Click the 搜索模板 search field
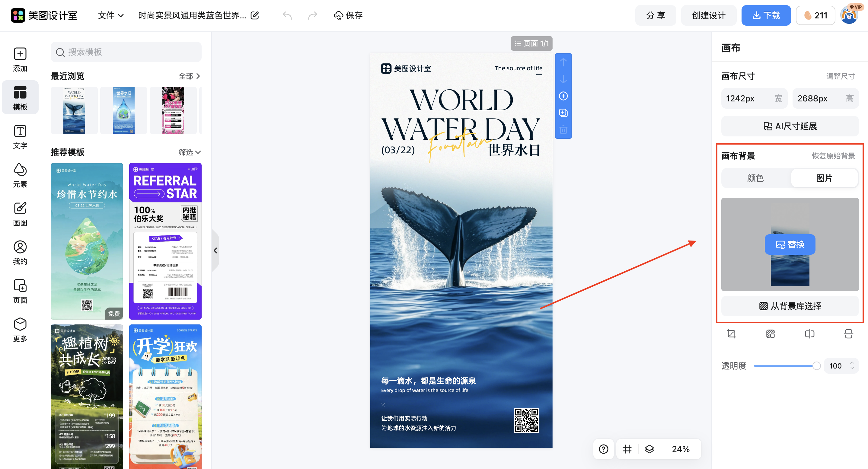Screen dimensions: 868x469 pyautogui.click(x=126, y=52)
